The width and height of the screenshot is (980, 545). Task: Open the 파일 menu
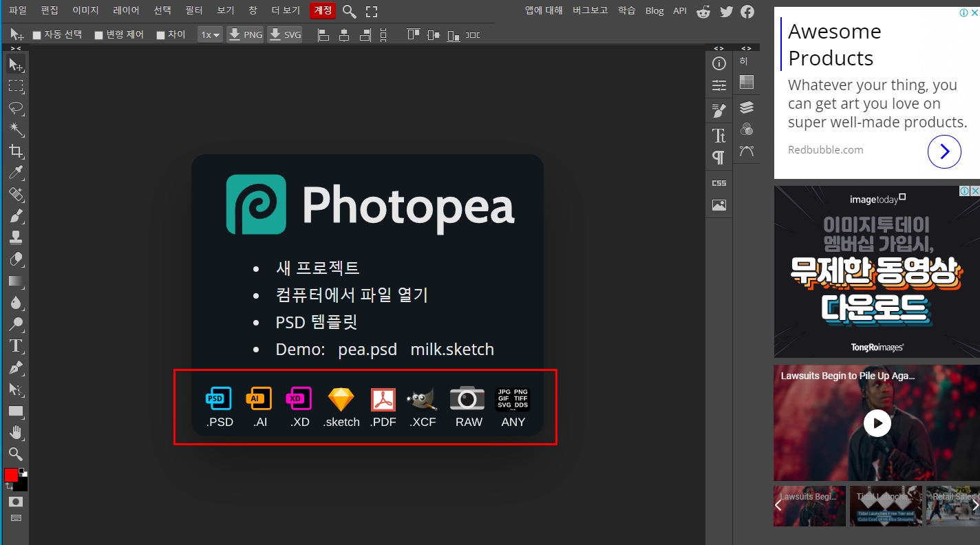[x=18, y=10]
